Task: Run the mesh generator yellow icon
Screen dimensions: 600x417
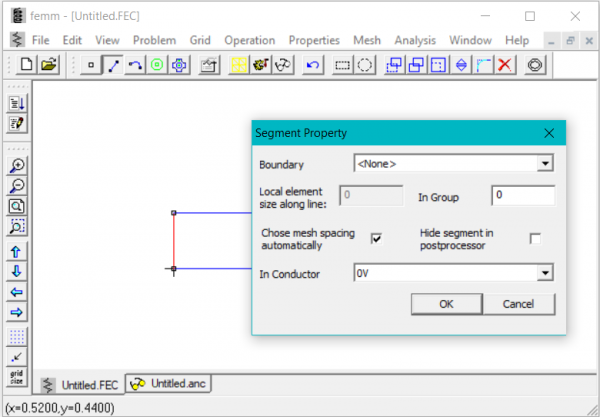Action: click(x=239, y=65)
